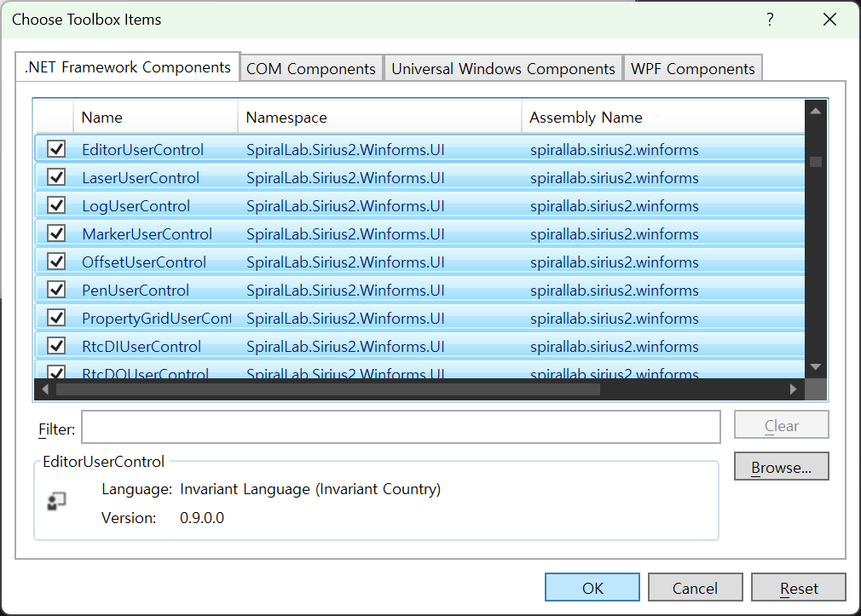Click the scroll up arrow of list
The image size is (861, 616).
pyautogui.click(x=816, y=111)
